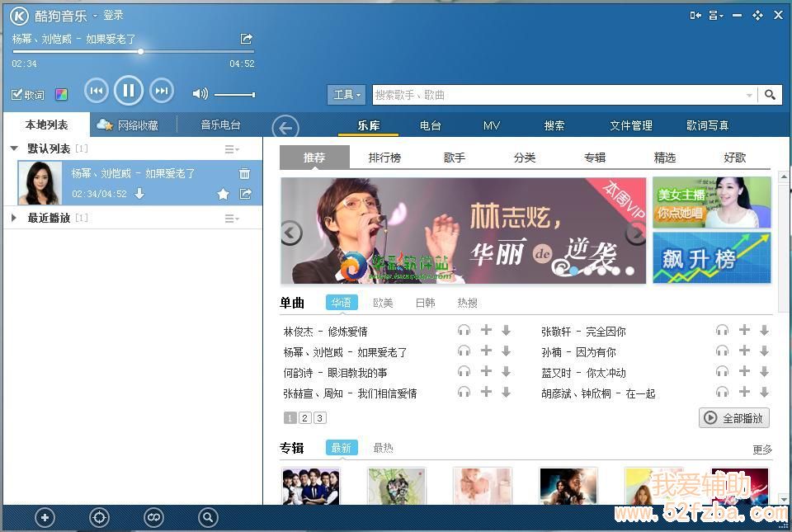Screen dimensions: 792x532
Task: Open search history dropdown arrow
Action: 749,96
